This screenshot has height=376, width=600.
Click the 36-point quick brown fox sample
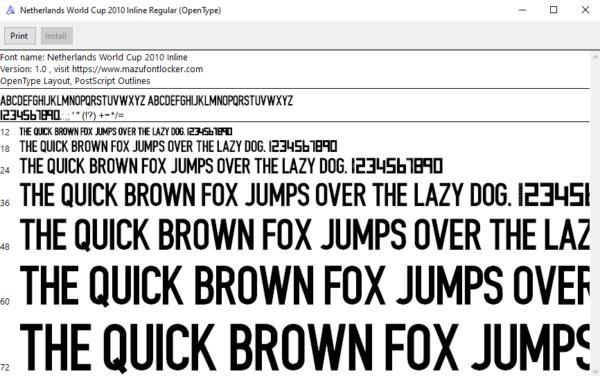click(x=305, y=195)
